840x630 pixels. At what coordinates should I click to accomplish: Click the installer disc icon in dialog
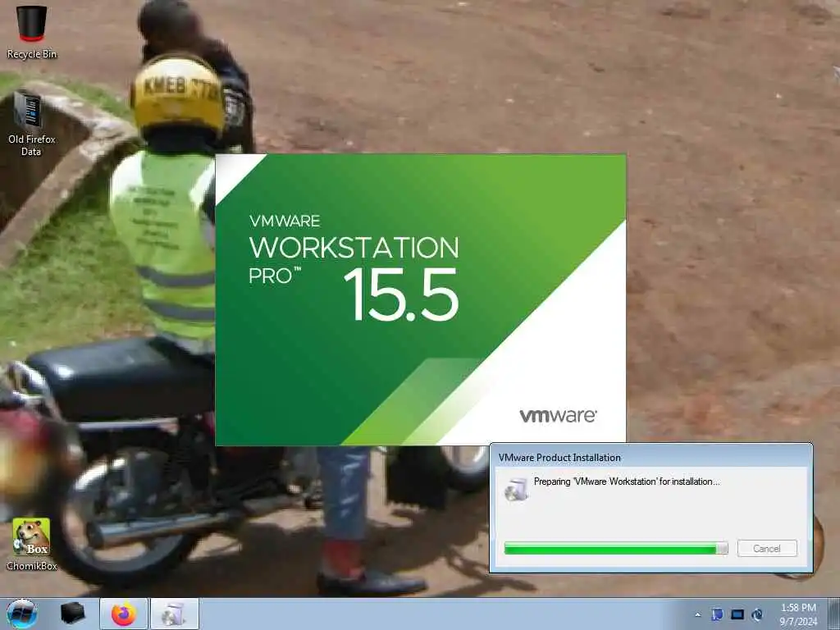pos(516,489)
